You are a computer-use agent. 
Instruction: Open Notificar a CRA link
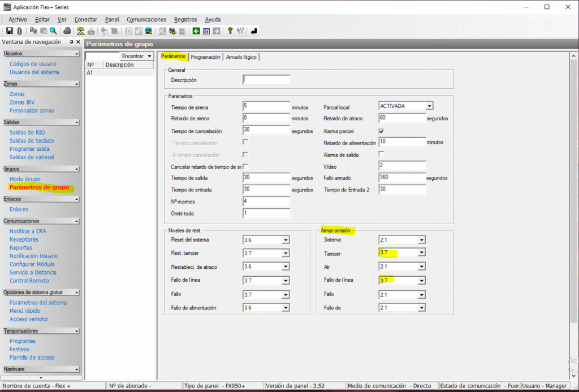(x=28, y=231)
